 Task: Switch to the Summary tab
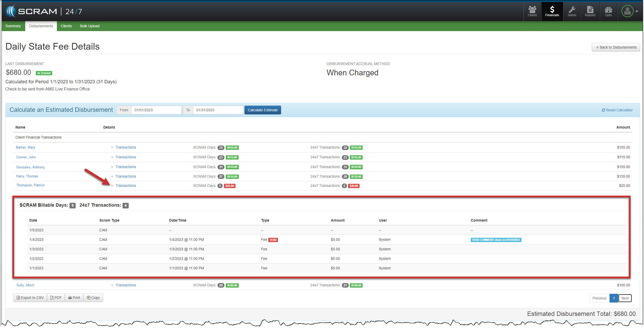coord(13,26)
